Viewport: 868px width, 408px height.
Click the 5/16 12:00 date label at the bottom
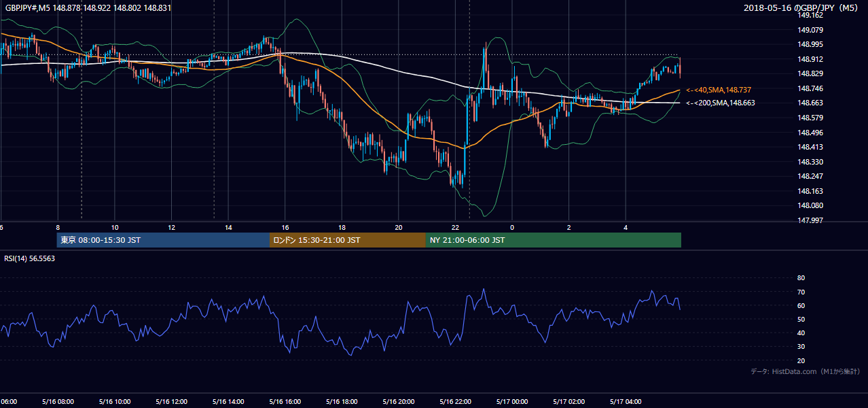pos(172,402)
